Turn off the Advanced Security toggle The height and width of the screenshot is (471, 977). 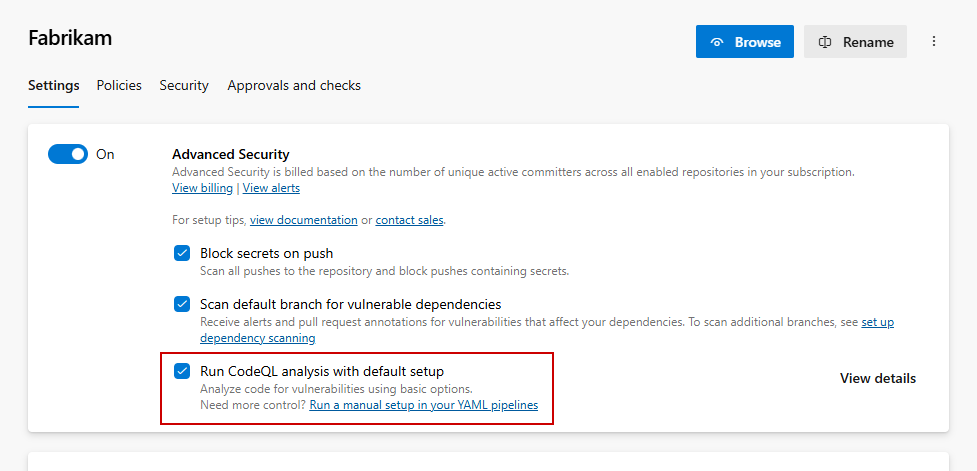(68, 154)
